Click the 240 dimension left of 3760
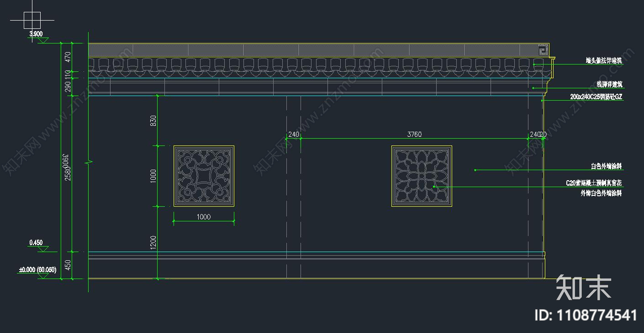This screenshot has width=644, height=333. tap(294, 134)
